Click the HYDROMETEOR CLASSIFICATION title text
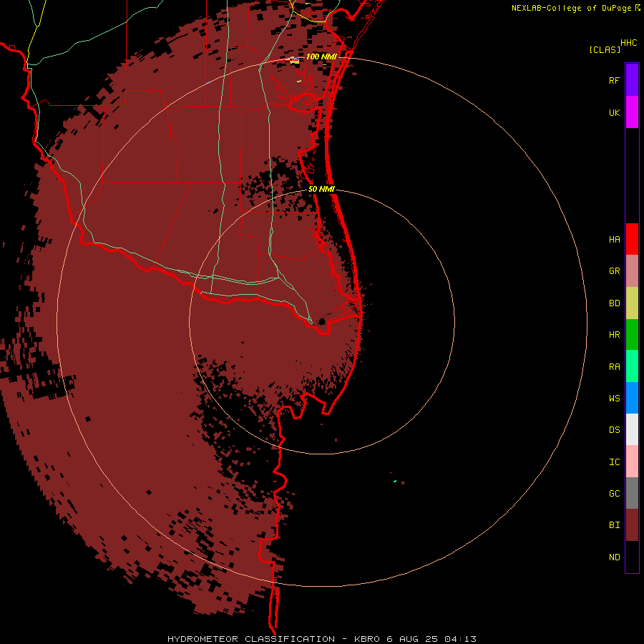This screenshot has width=644, height=644. (251, 639)
